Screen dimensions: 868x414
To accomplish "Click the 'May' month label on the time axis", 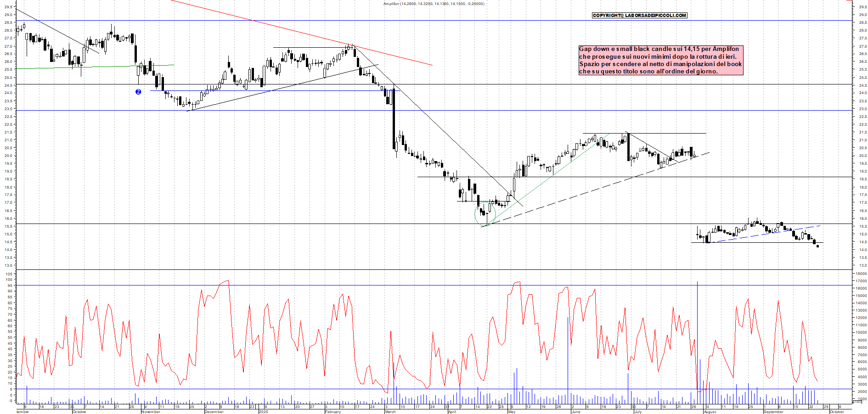I will (x=512, y=412).
